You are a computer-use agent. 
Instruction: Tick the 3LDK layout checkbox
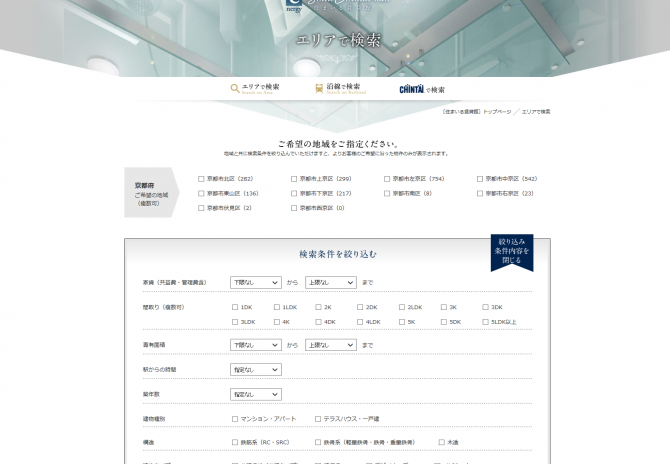(235, 322)
